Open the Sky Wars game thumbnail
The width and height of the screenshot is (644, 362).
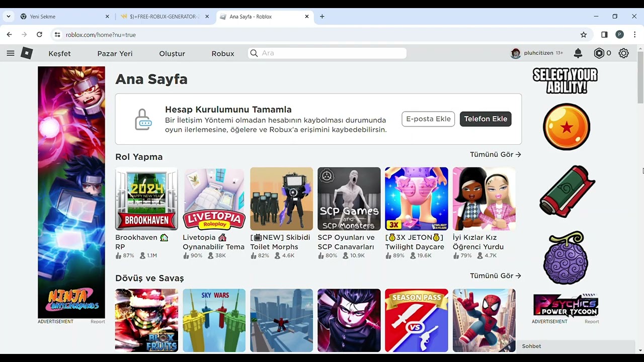[x=214, y=320]
